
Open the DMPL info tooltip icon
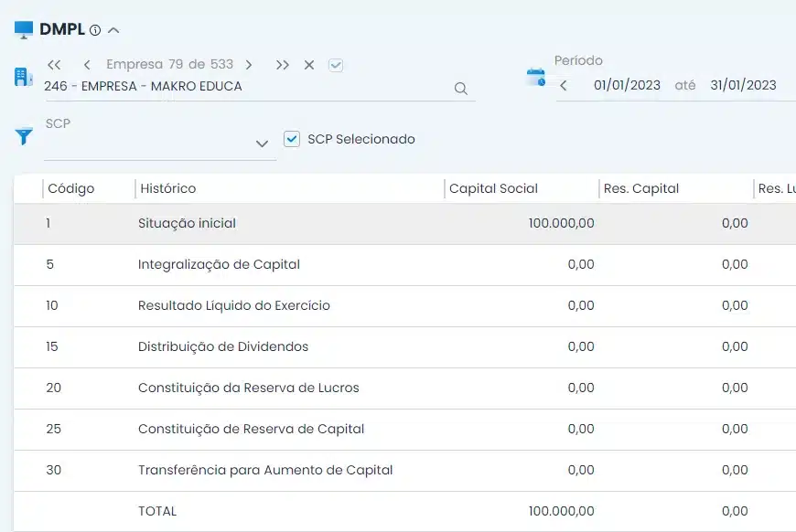[95, 30]
